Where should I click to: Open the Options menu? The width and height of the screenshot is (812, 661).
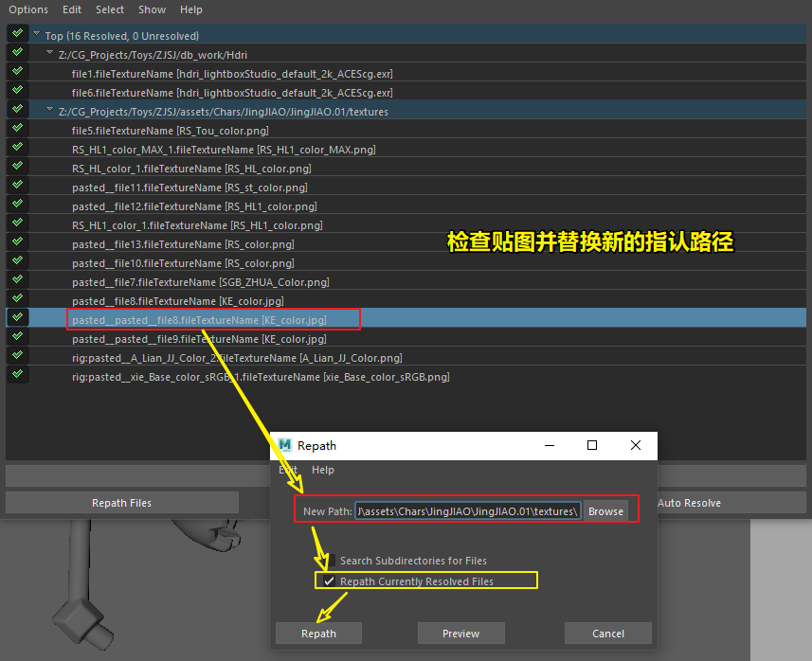(x=28, y=9)
